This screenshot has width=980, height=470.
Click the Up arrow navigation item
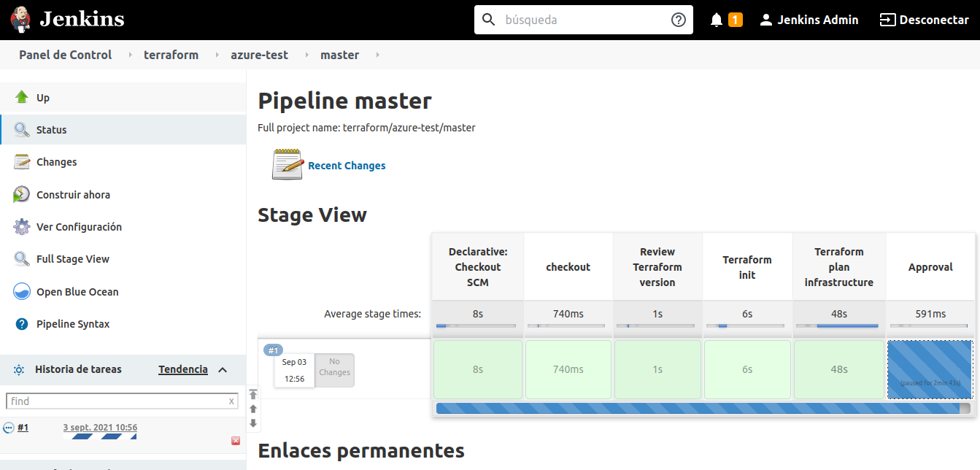pyautogui.click(x=42, y=97)
